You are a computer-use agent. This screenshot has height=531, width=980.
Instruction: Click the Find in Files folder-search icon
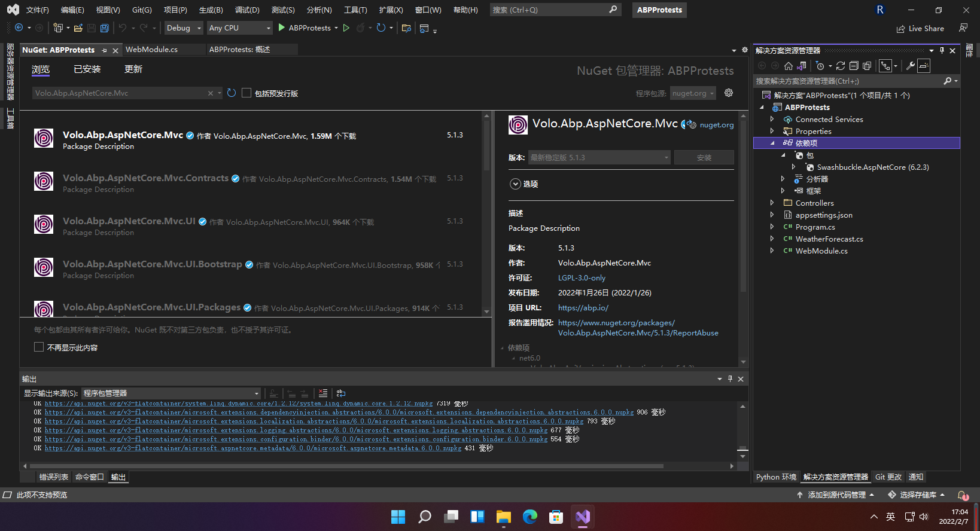[406, 28]
